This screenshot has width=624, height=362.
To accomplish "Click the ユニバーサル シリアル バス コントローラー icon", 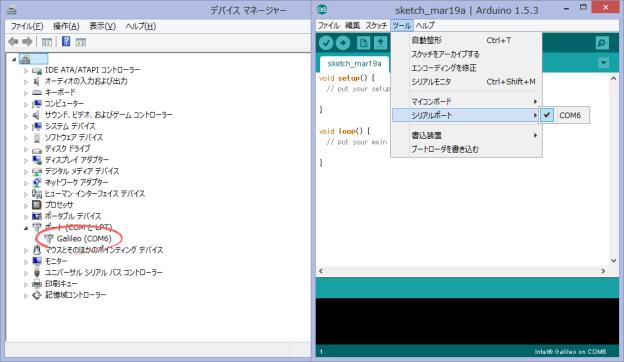I will pyautogui.click(x=37, y=272).
